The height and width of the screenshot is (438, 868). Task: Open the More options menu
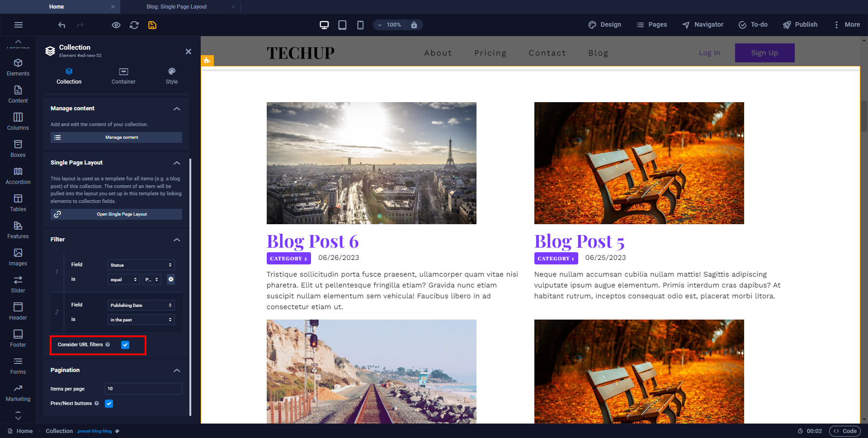click(x=846, y=24)
